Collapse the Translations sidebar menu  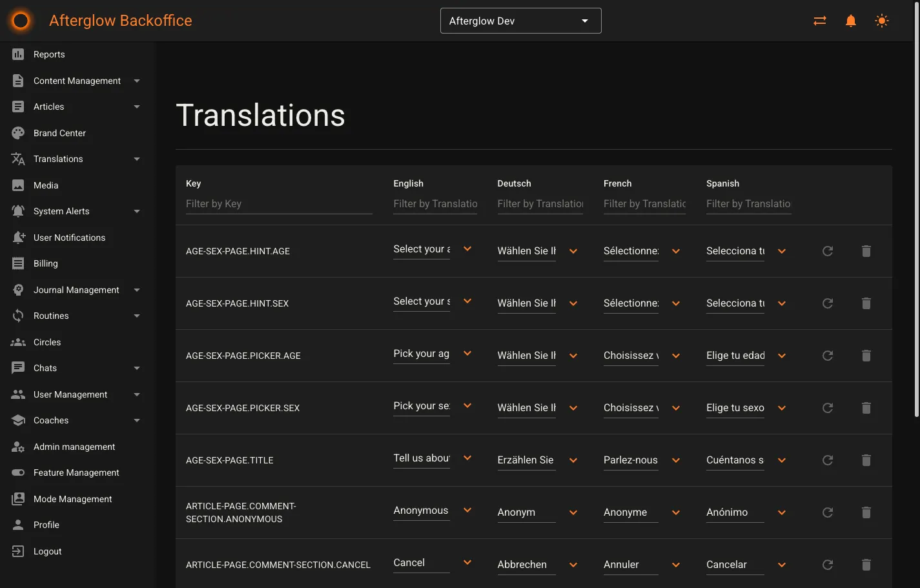(x=136, y=159)
